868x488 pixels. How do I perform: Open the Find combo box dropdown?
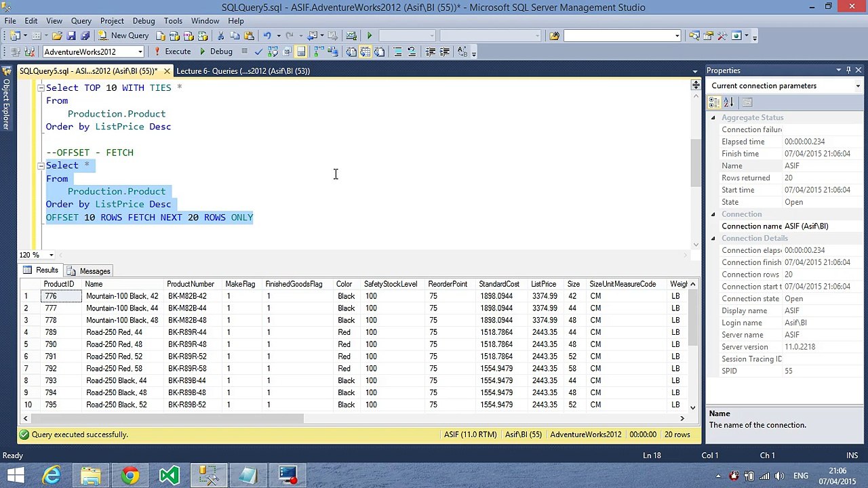click(x=677, y=36)
